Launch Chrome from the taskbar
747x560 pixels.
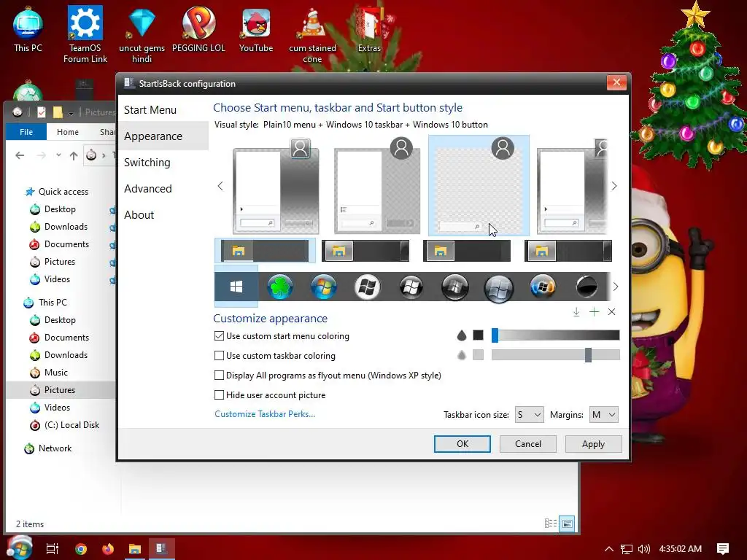pos(81,548)
